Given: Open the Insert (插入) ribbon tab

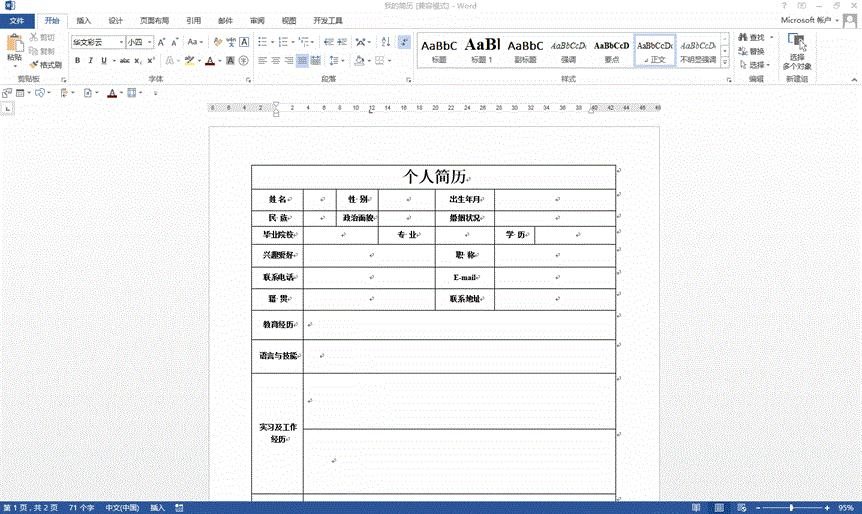Looking at the screenshot, I should tap(84, 20).
